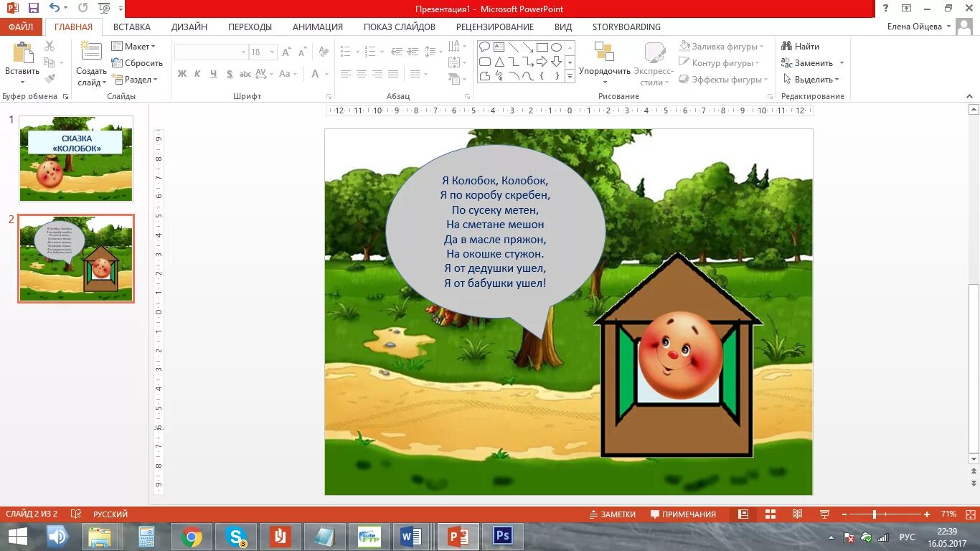Screen dimensions: 980x551
Task: Click Найти to find text
Action: [801, 47]
